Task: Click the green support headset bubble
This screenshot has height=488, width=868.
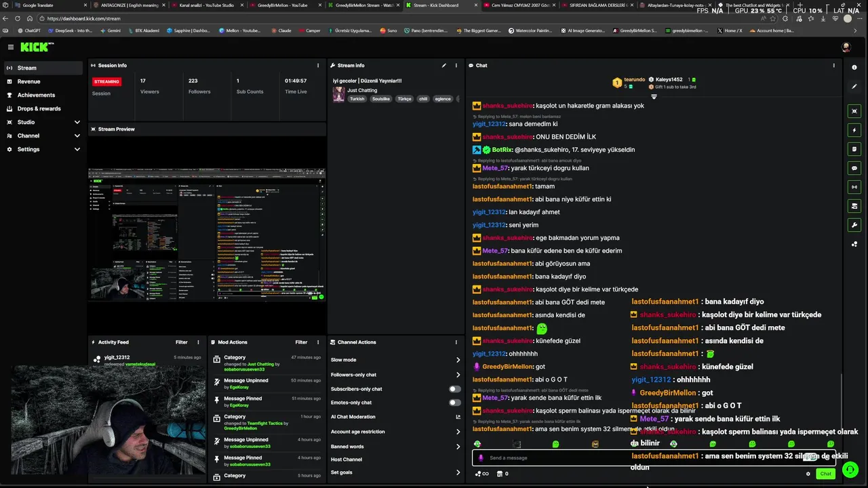Action: click(x=850, y=469)
